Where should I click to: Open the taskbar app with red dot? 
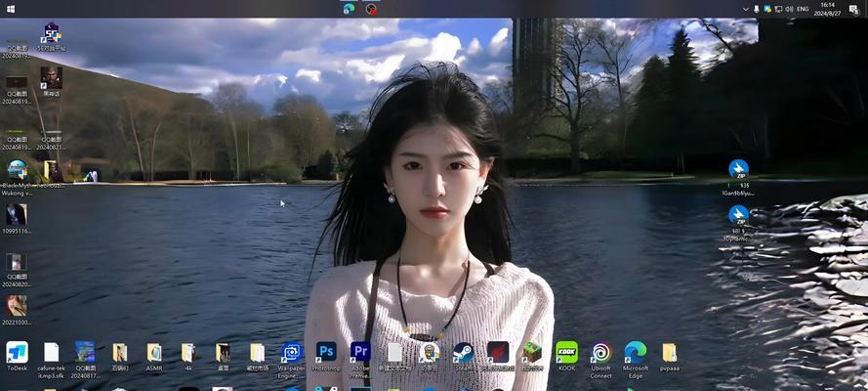(371, 9)
